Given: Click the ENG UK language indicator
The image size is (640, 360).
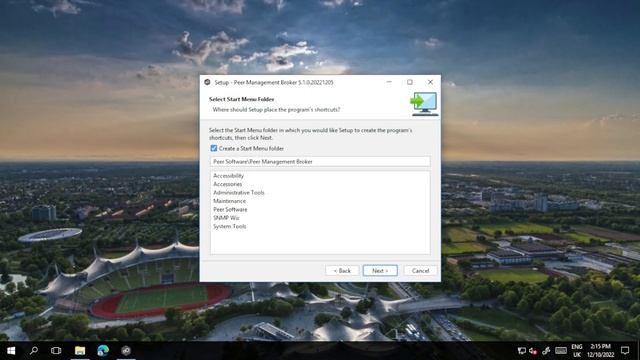Looking at the screenshot, I should point(577,351).
